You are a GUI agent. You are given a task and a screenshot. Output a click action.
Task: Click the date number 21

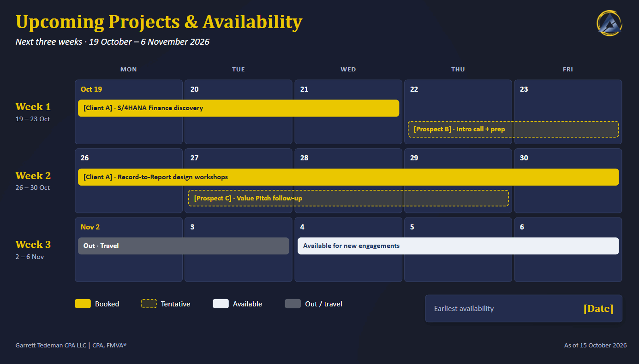tap(305, 89)
